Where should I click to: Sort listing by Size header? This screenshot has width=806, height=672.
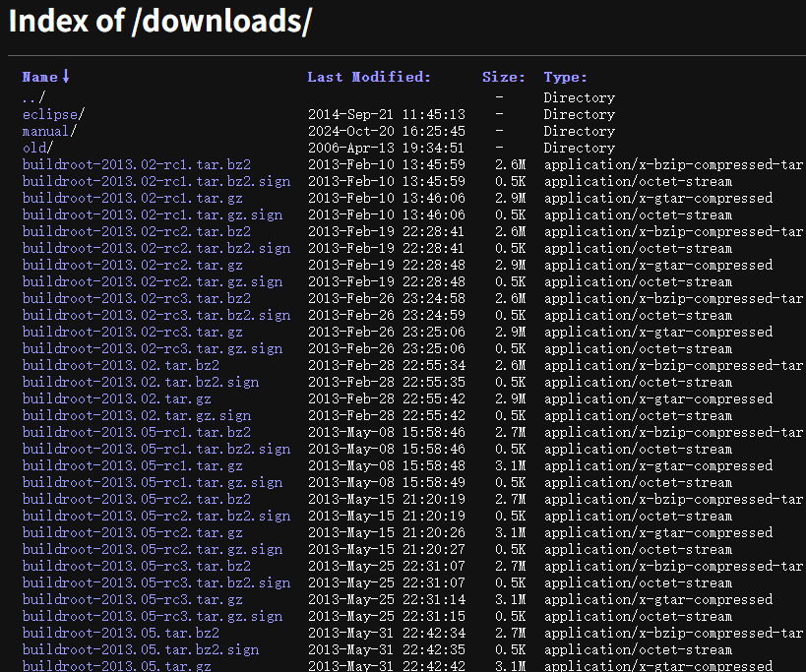tap(503, 77)
